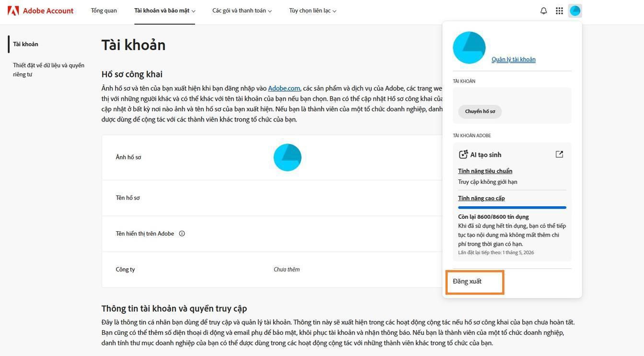Click Lần đặt lại tiếp theo date text
This screenshot has width=644, height=356.
tap(496, 252)
